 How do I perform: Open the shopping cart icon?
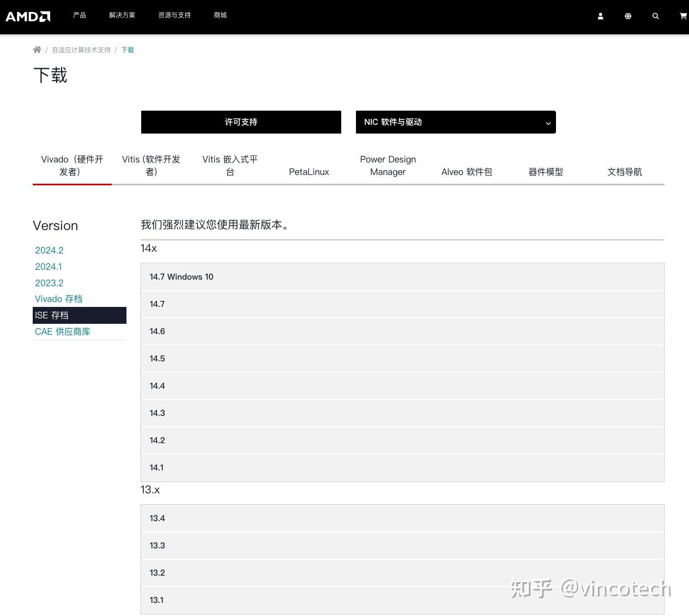[682, 16]
